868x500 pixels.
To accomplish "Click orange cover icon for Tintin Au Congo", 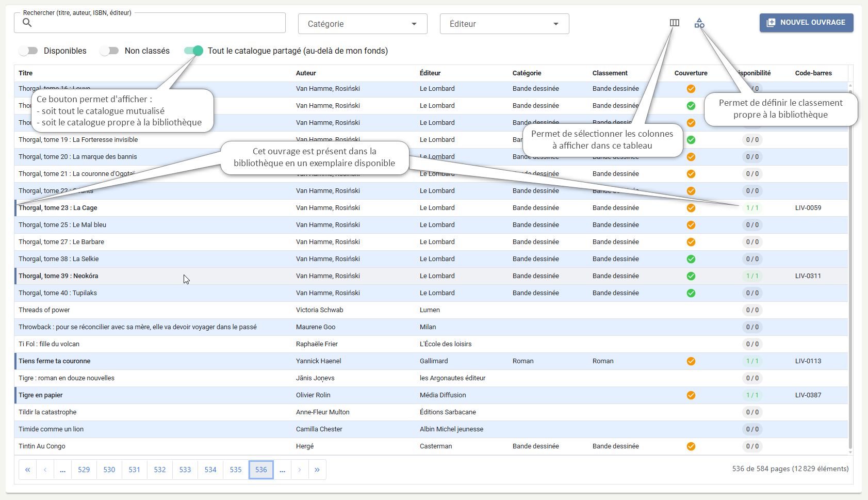I will coord(691,446).
